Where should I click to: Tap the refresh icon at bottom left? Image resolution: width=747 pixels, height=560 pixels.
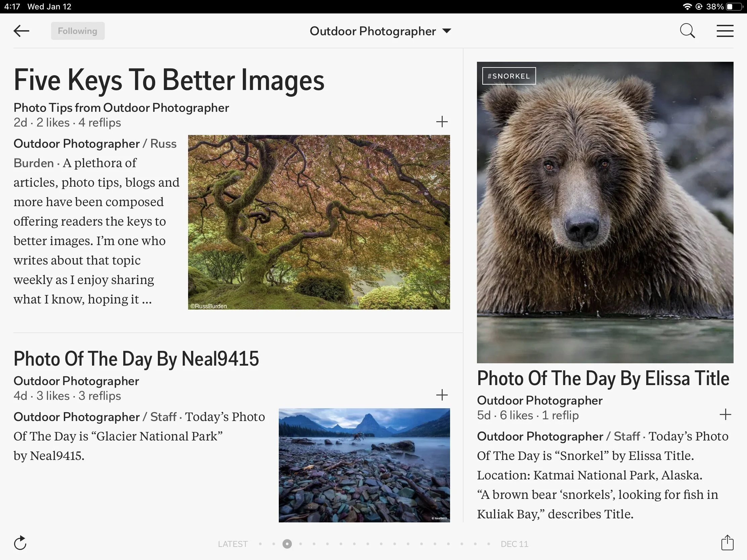tap(20, 543)
